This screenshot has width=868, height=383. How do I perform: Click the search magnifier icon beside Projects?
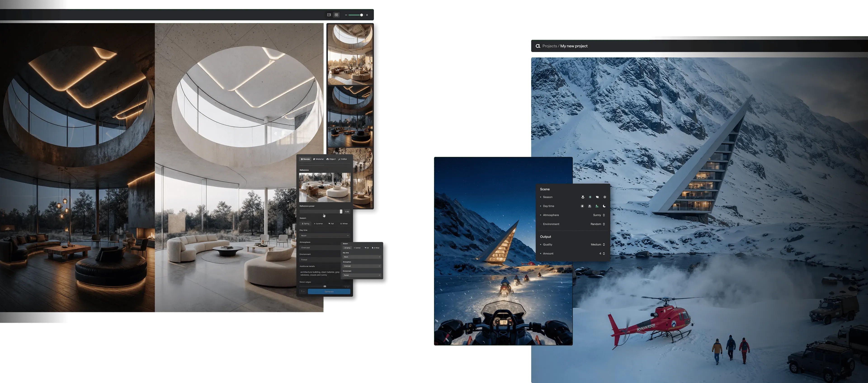click(538, 46)
